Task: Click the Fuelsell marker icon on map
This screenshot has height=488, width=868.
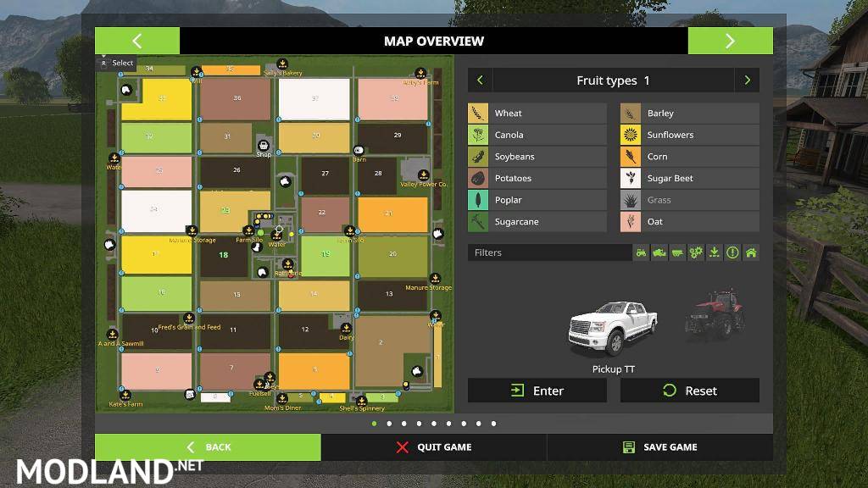Action: click(x=259, y=384)
